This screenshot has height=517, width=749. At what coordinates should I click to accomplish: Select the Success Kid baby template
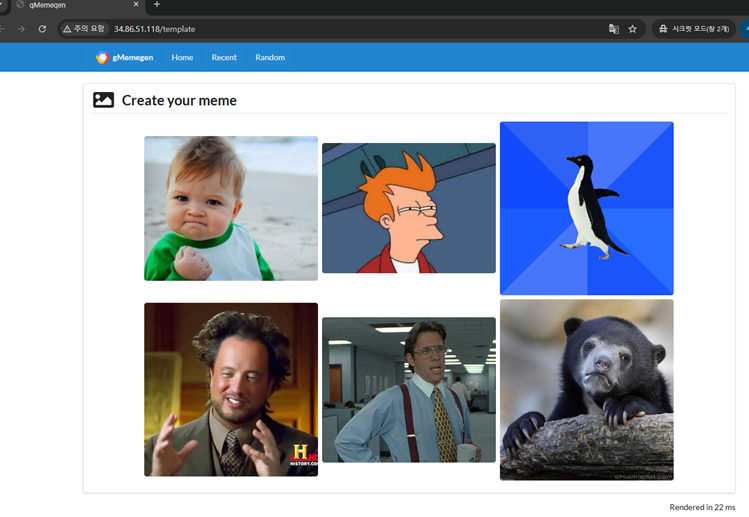[231, 208]
